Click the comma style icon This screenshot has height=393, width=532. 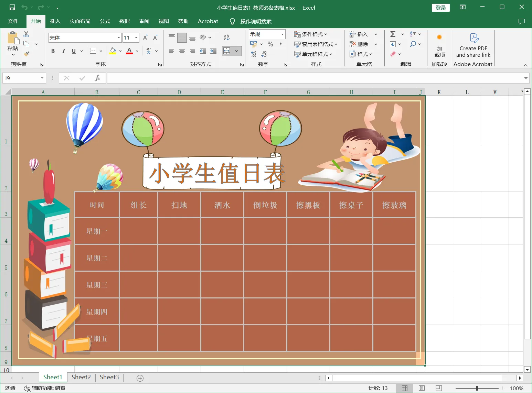(280, 44)
